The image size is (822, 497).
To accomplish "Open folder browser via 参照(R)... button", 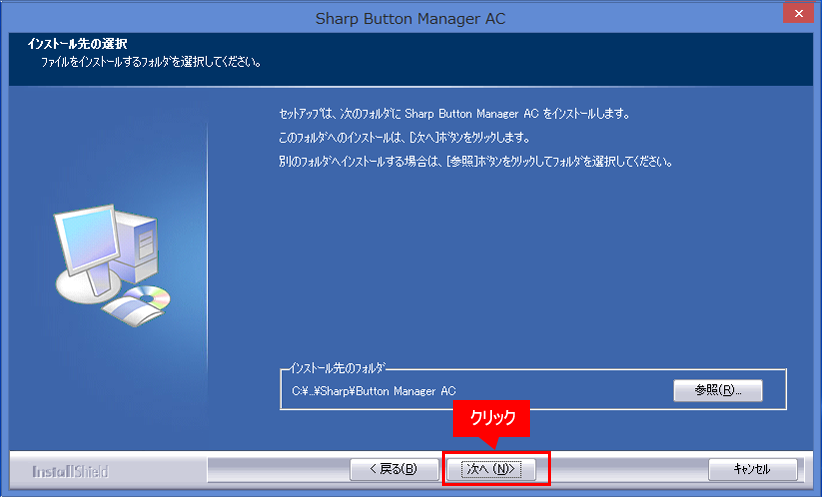I will [x=718, y=390].
